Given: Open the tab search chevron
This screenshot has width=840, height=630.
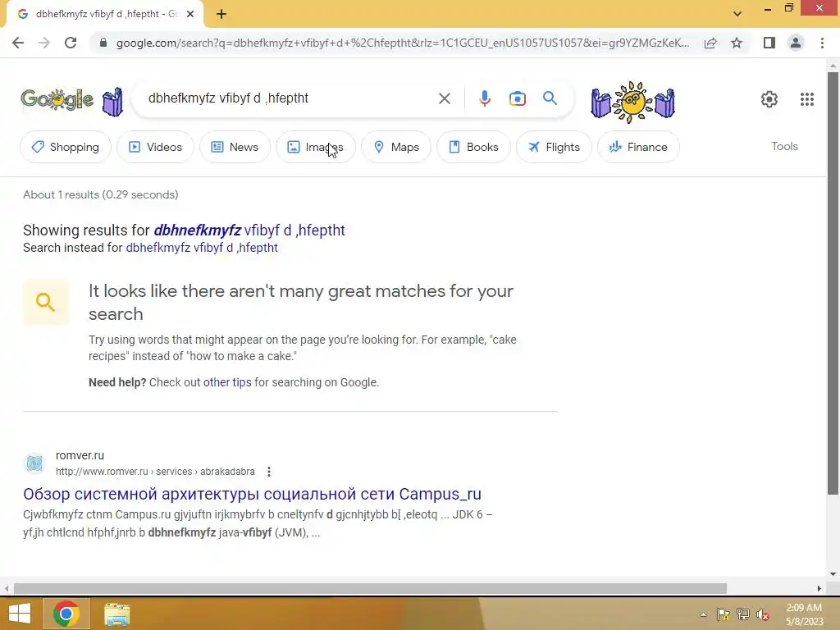Looking at the screenshot, I should click(737, 14).
